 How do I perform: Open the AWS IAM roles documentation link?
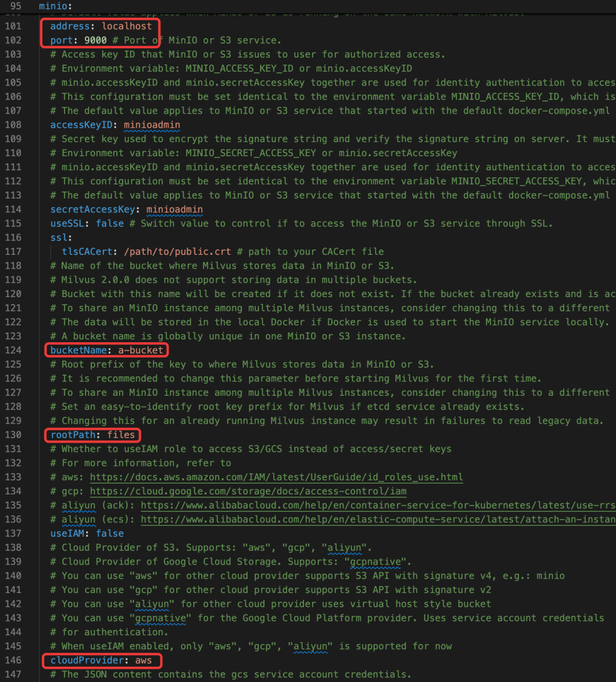coord(276,477)
